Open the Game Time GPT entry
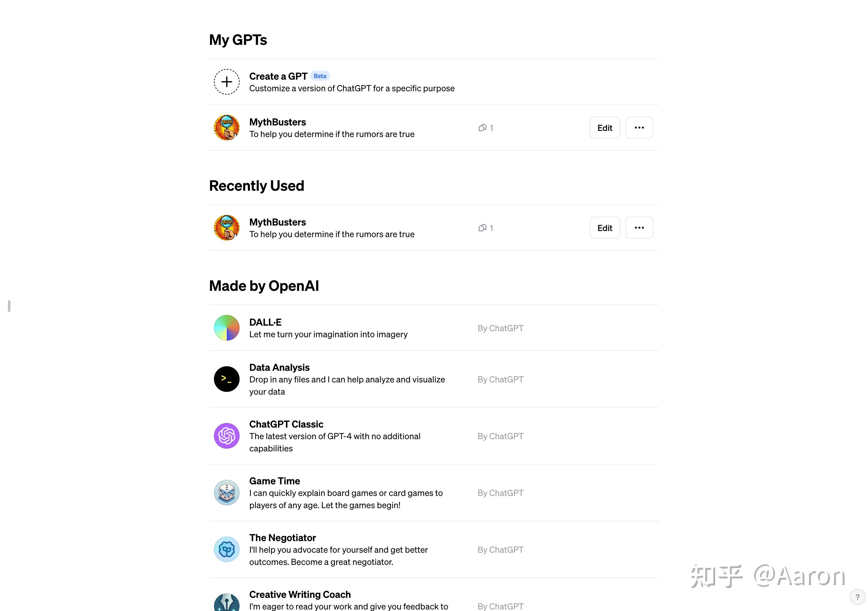 (378, 492)
